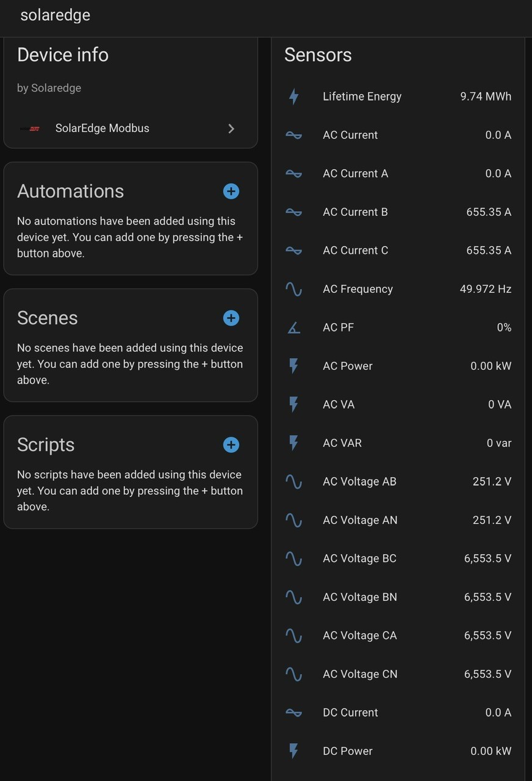Image resolution: width=532 pixels, height=781 pixels.
Task: Open the SolarEdge Modbus integration entry
Action: click(x=131, y=129)
